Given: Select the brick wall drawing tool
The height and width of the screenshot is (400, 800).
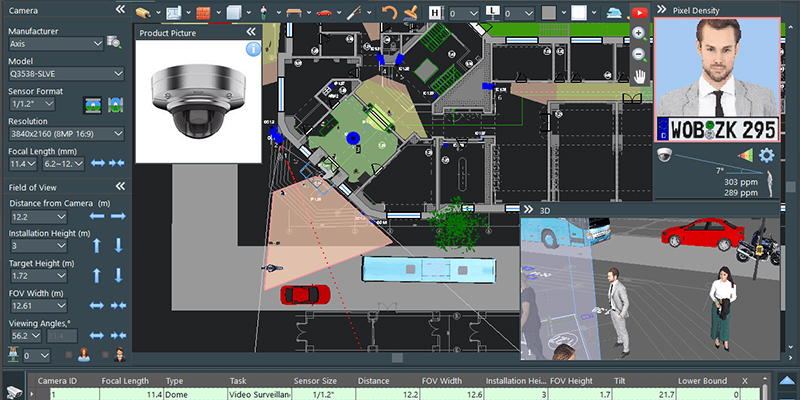Looking at the screenshot, I should pos(204,11).
